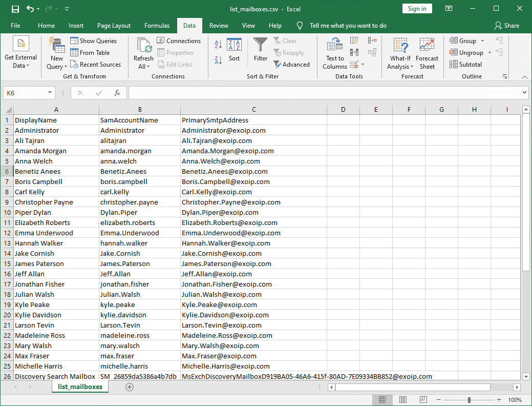Screen dimensions: 532x406
Task: Expand the Refresh All dropdown
Action: 144,67
